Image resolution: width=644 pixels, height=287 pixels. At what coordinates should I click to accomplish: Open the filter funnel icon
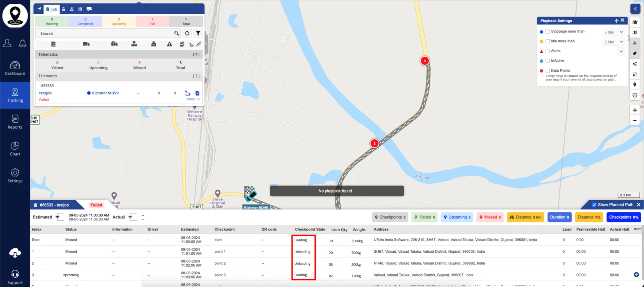click(198, 33)
